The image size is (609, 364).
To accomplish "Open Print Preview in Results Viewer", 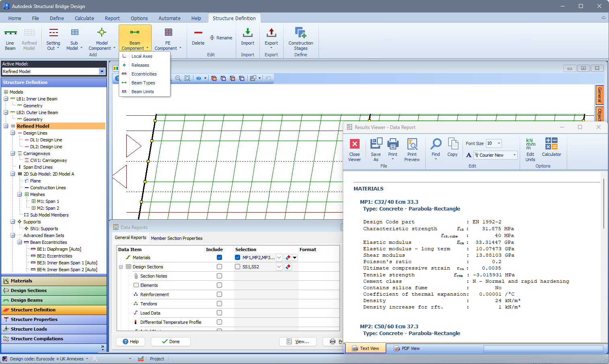I will (412, 149).
